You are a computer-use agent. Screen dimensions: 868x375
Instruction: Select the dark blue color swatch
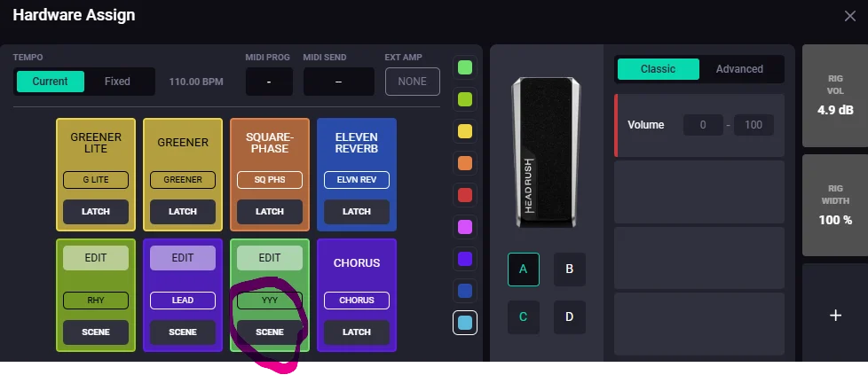465,291
